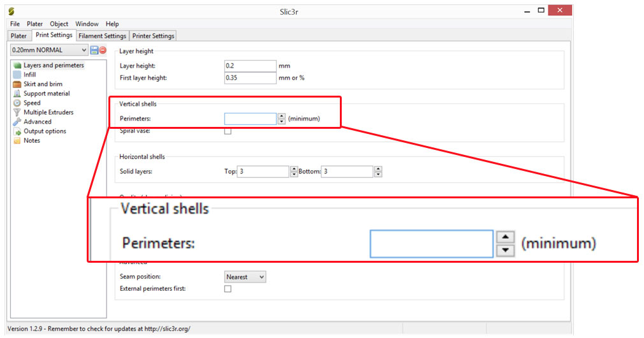Increase Perimeters with the up arrow
This screenshot has height=338, width=644.
click(281, 116)
